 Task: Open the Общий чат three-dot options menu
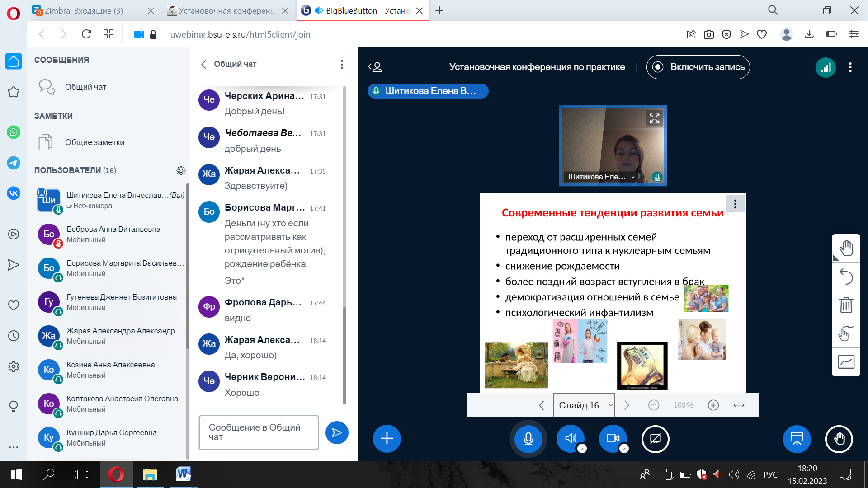pos(342,64)
